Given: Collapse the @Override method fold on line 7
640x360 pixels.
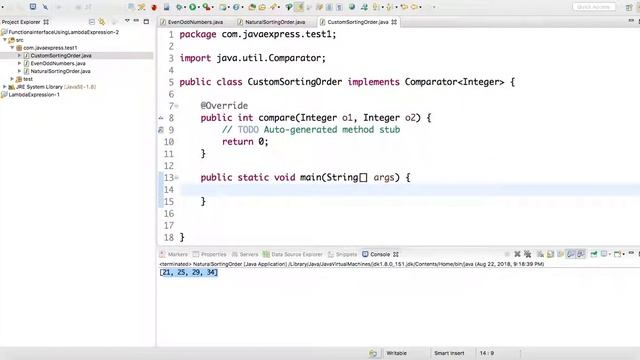Looking at the screenshot, I should [177, 106].
